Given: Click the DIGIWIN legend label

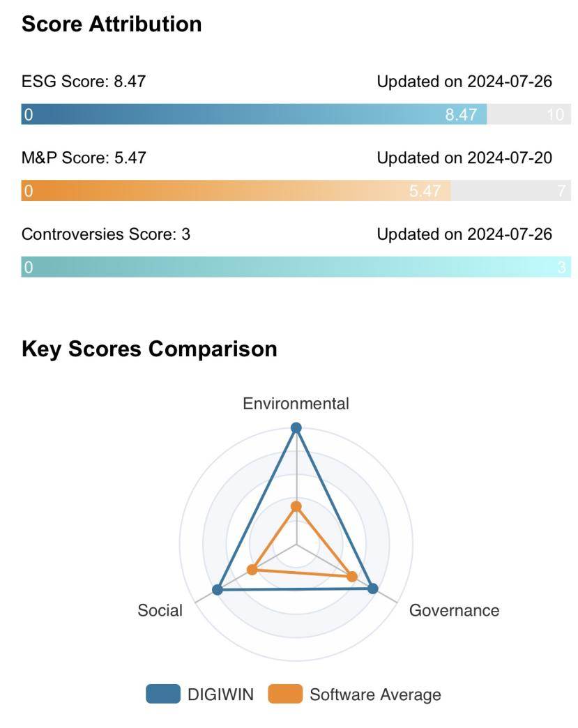Looking at the screenshot, I should tap(222, 695).
